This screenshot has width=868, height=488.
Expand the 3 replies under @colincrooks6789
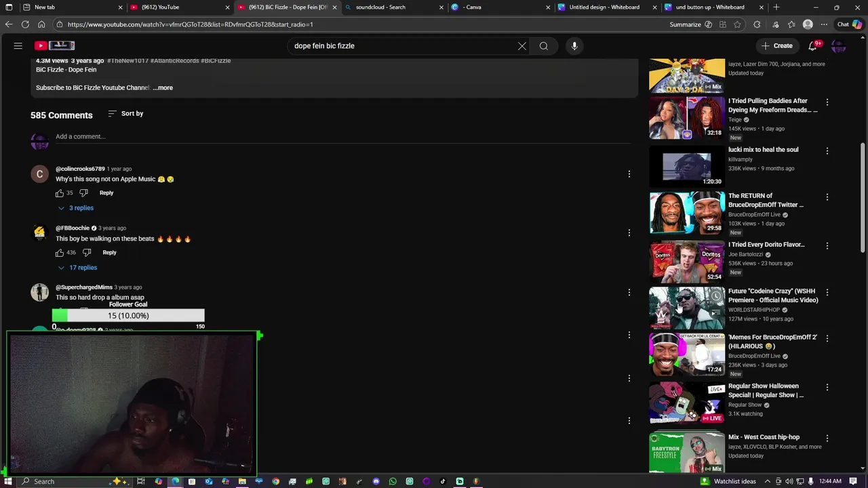(75, 208)
